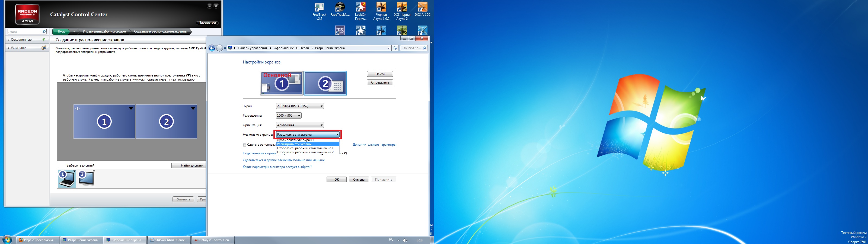Open the Экран dropdown showing Philips 105S
The width and height of the screenshot is (868, 249).
click(300, 106)
